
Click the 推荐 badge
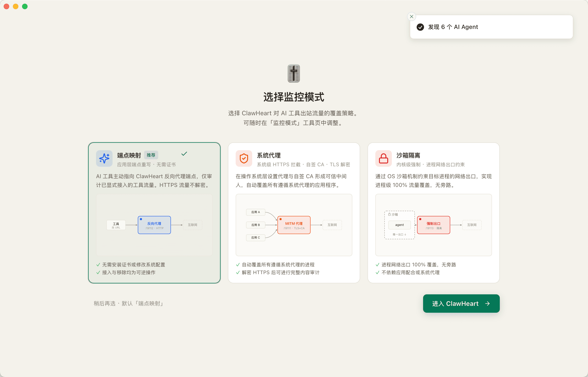tap(151, 155)
